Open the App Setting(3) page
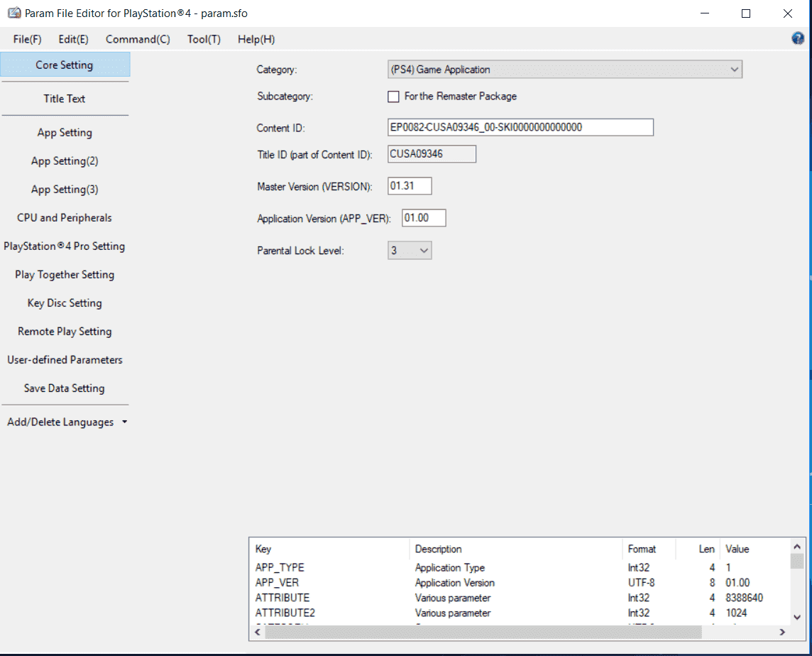Screen dimensions: 812x656 tap(65, 190)
